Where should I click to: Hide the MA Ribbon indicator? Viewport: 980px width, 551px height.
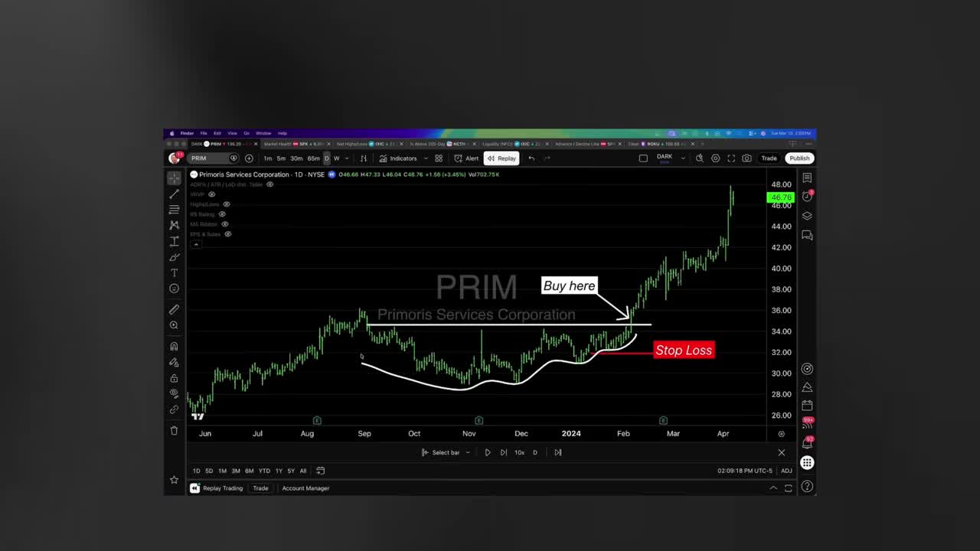tap(224, 224)
